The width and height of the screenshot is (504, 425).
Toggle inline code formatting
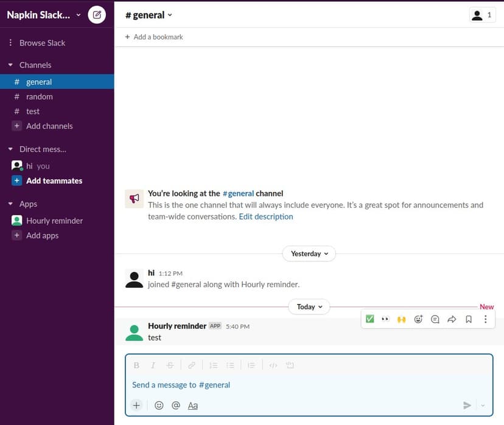coord(273,365)
